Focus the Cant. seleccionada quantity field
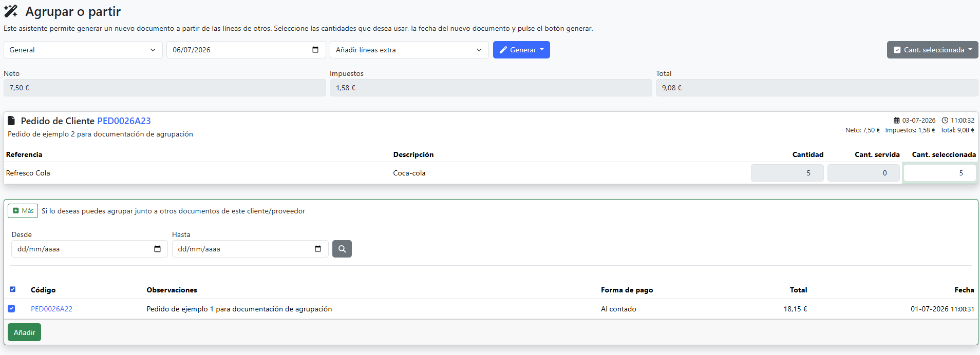The height and width of the screenshot is (355, 980). pos(940,173)
